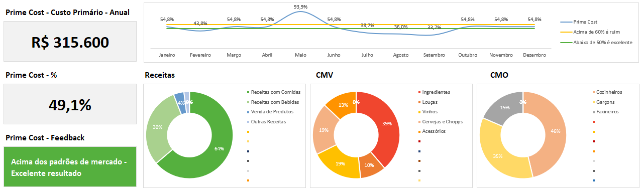Select the Agosto axis label
The width and height of the screenshot is (644, 195).
pos(401,55)
